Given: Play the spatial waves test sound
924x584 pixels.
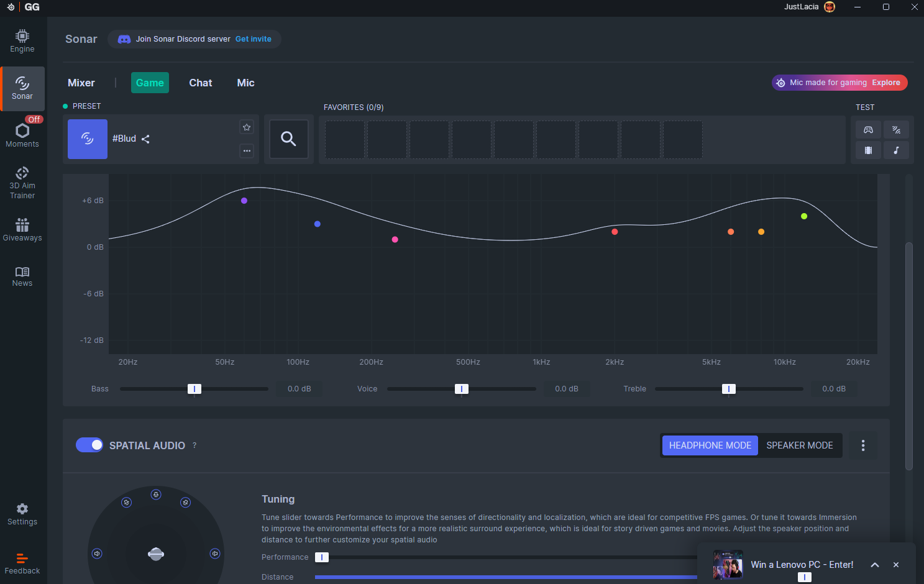Looking at the screenshot, I should (896, 130).
